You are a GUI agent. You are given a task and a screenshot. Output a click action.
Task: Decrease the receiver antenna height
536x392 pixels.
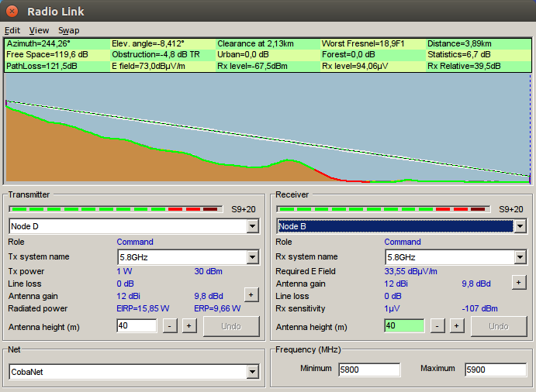point(438,326)
